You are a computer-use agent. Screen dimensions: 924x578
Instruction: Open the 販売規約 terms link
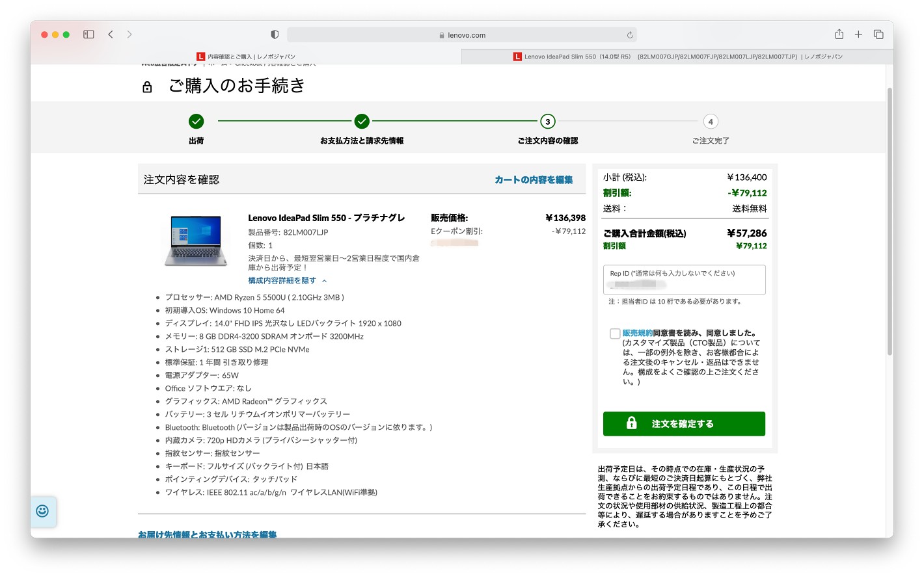click(x=638, y=333)
